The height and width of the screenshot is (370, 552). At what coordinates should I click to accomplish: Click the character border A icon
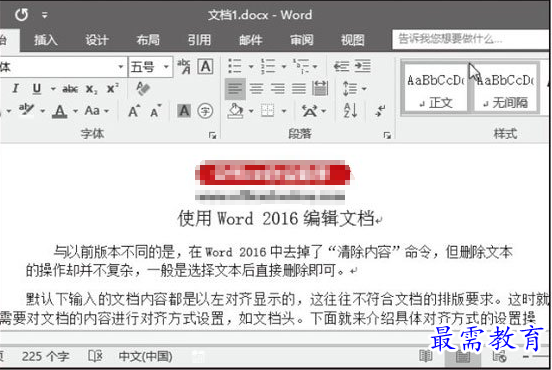coord(205,66)
